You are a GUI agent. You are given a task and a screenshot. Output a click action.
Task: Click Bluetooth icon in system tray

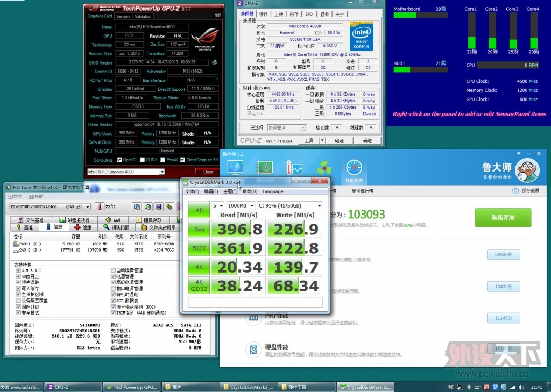tap(469, 387)
